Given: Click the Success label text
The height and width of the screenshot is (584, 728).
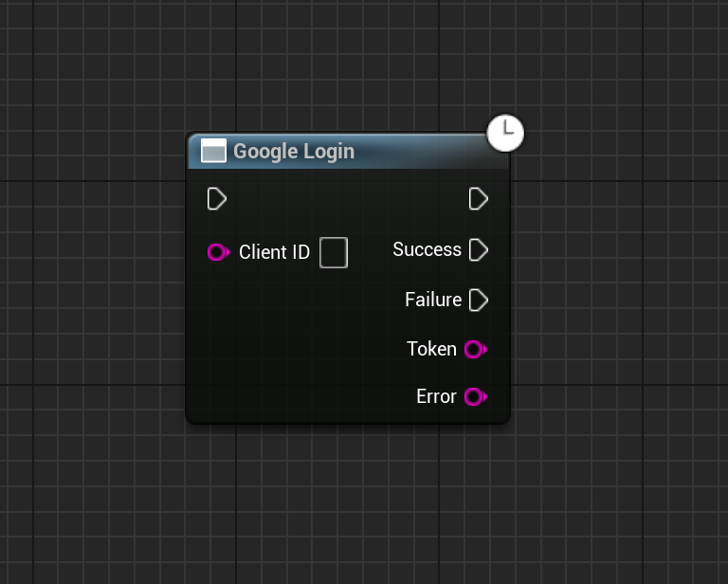Looking at the screenshot, I should [428, 249].
